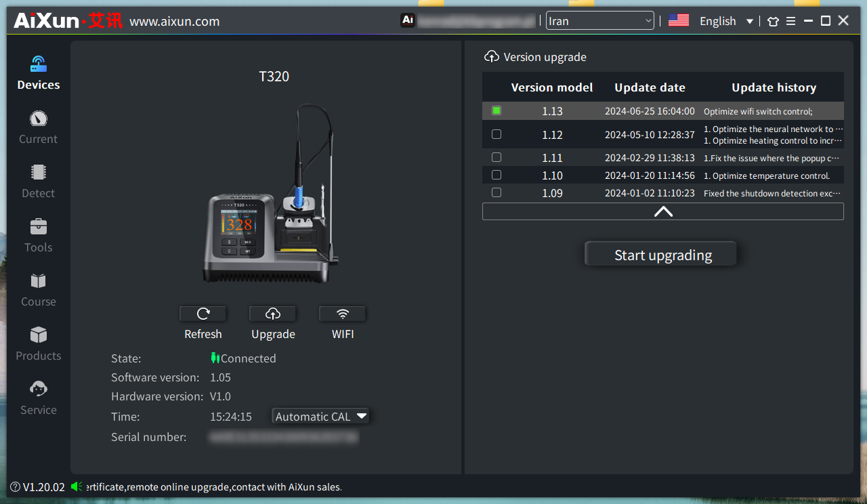Show the Products box section
Screen dimensions: 867x504
[x=38, y=344]
